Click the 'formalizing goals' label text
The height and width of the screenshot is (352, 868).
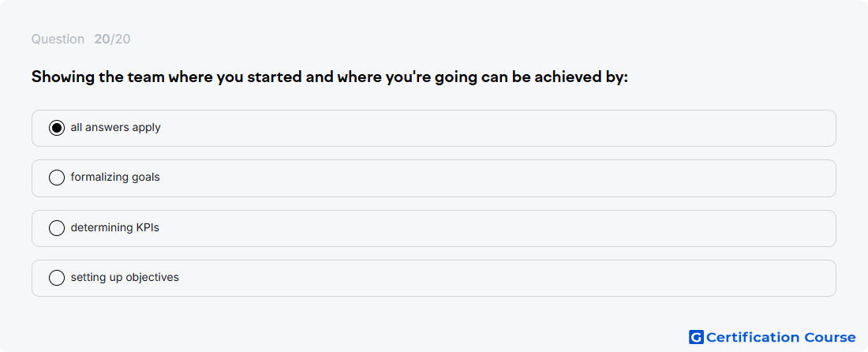pyautogui.click(x=115, y=178)
